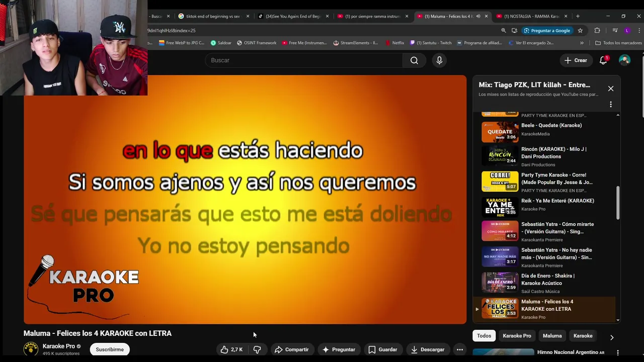Switch to NOSTALGIA - RAMMA Karaoke tab
This screenshot has width=644, height=362.
tap(531, 16)
